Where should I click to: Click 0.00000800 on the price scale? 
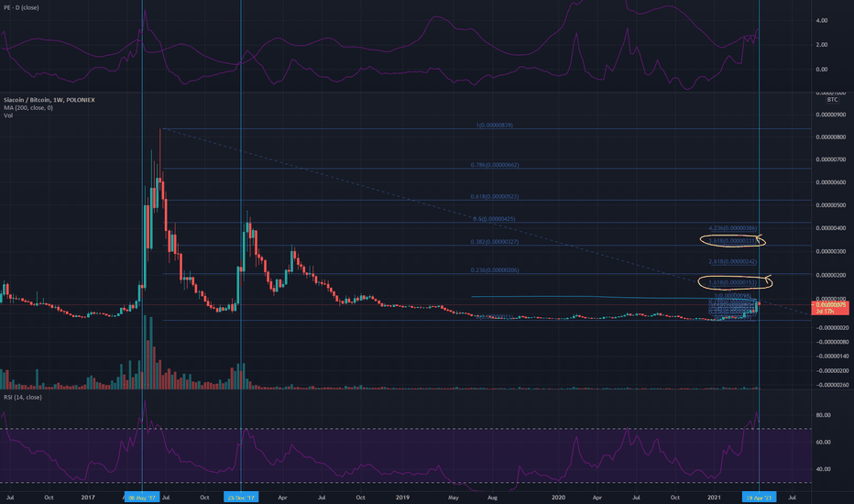830,137
